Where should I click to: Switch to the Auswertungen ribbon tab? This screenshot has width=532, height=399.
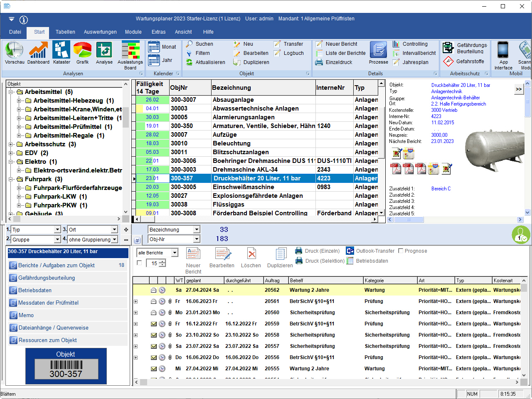pos(100,32)
